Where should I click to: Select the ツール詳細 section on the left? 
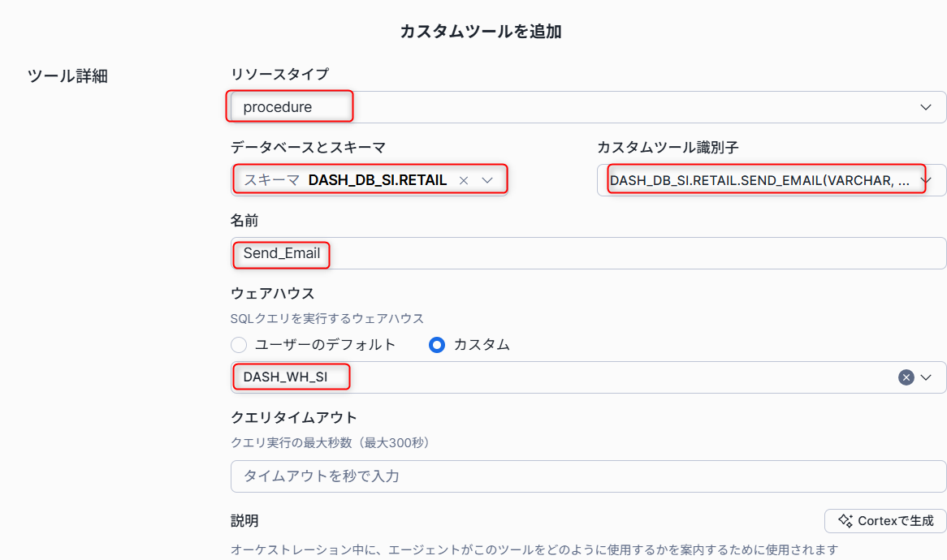[x=67, y=77]
